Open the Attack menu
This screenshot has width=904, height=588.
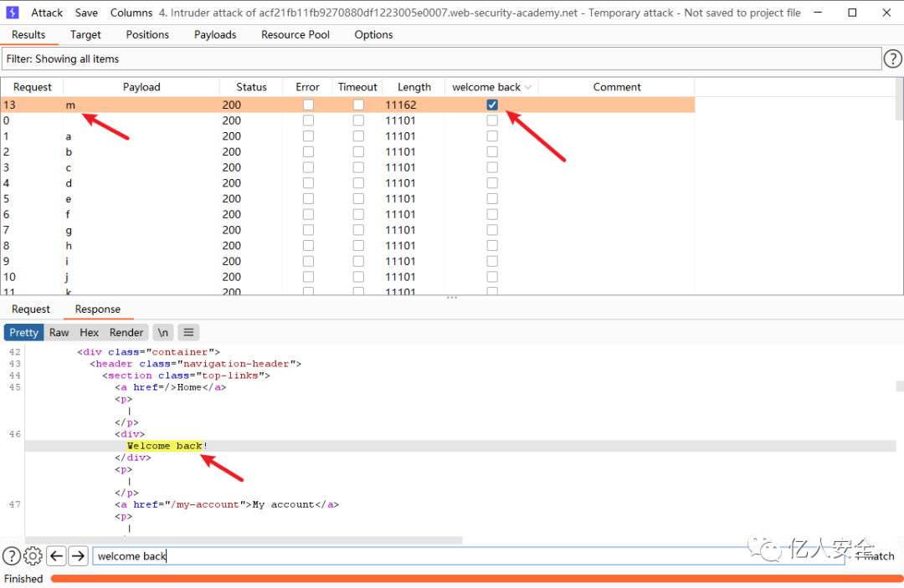pos(47,13)
